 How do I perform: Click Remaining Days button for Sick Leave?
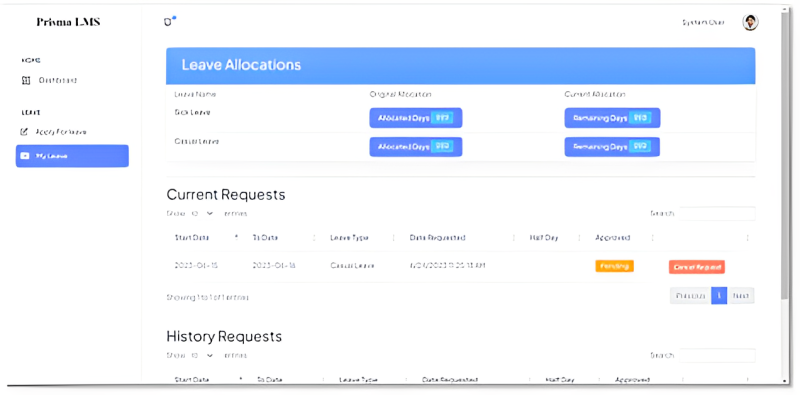[x=612, y=118]
